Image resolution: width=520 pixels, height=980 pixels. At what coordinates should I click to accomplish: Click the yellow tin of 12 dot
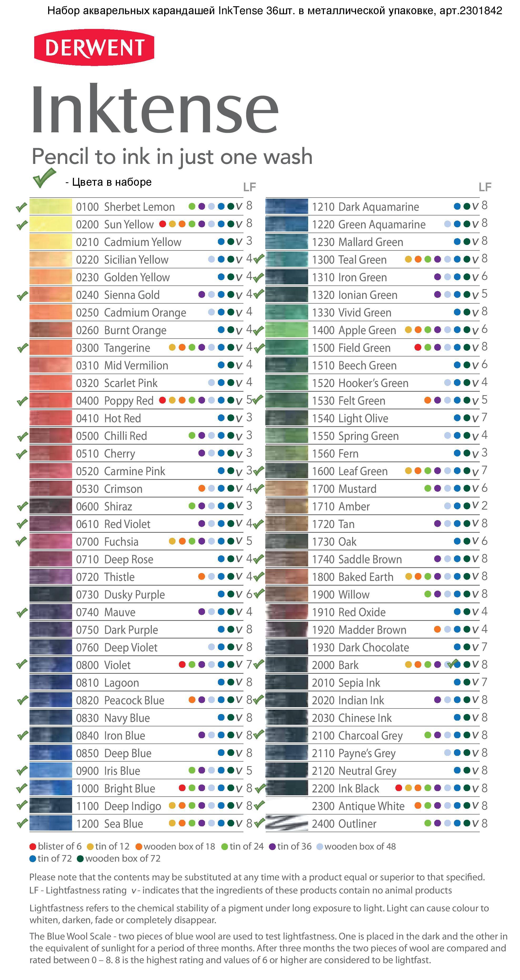point(90,846)
